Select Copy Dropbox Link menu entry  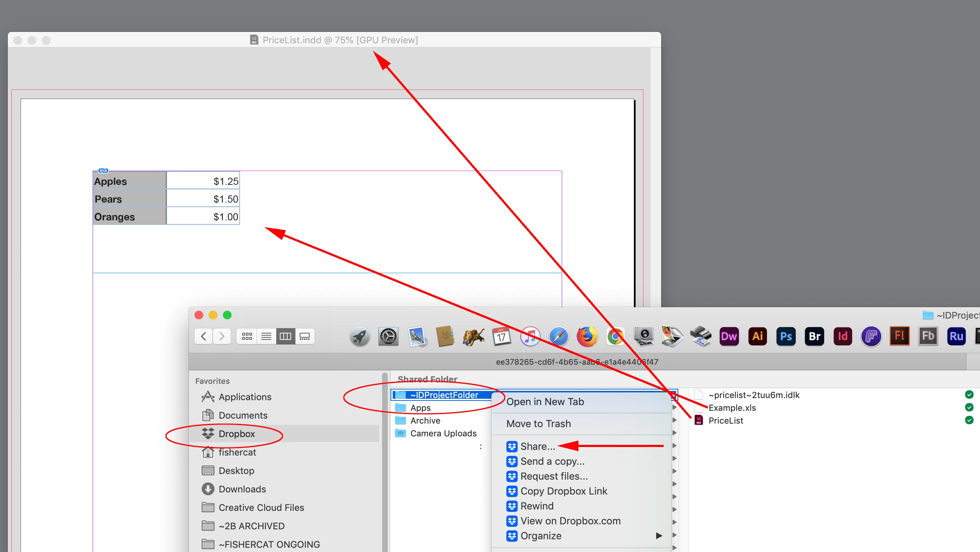click(x=563, y=491)
